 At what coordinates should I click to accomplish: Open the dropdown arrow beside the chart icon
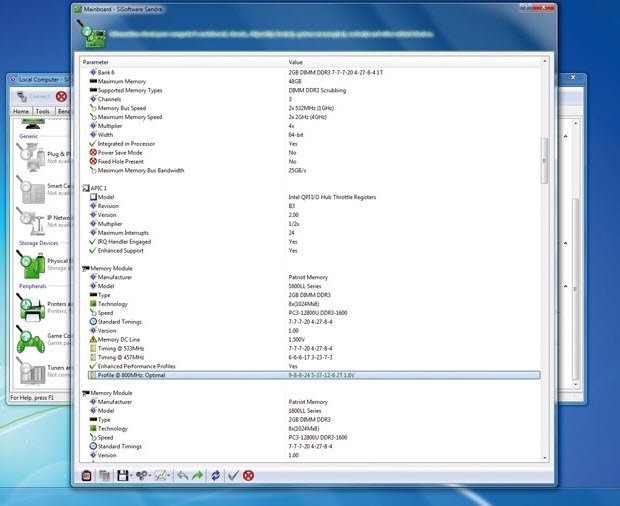coord(171,476)
